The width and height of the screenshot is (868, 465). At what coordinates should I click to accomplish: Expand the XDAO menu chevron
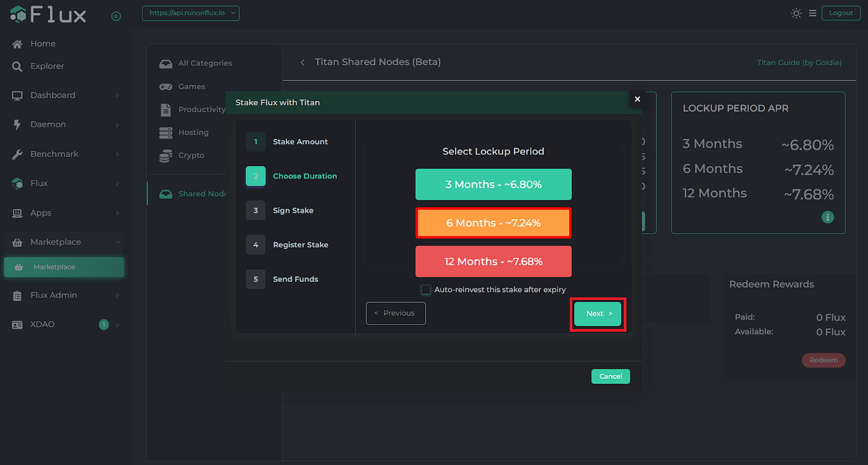pos(117,325)
